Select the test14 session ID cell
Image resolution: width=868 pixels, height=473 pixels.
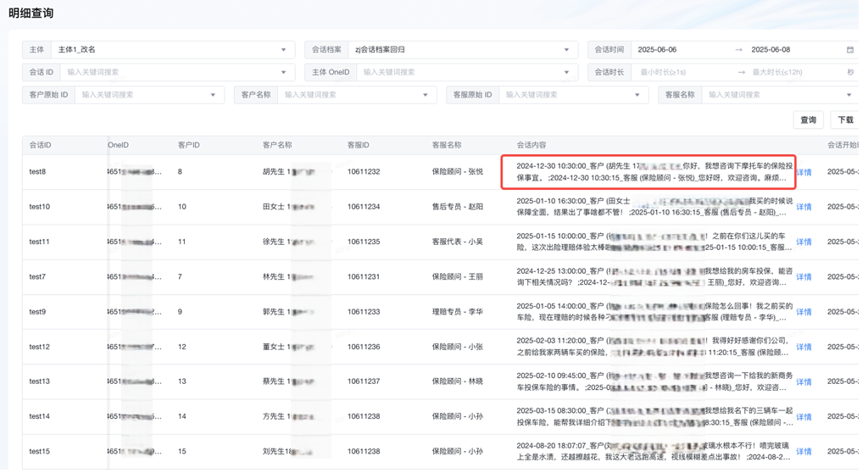pos(39,416)
